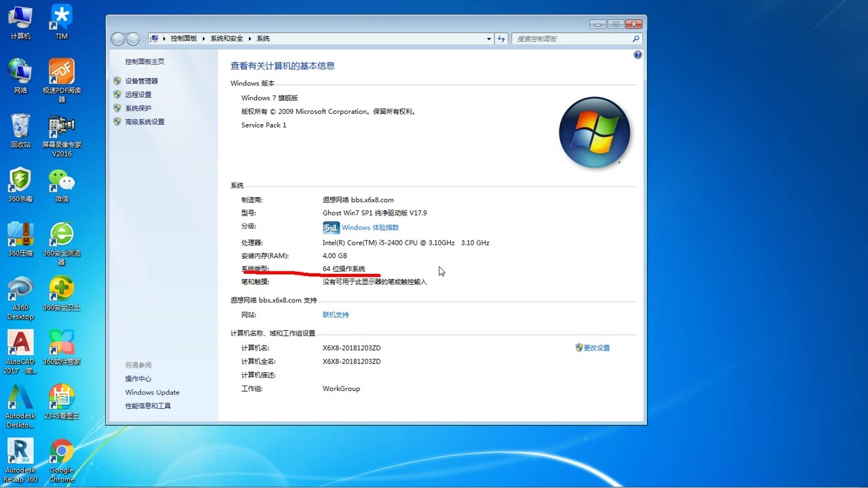
Task: Open A360 Desktop shortcut
Action: click(x=20, y=298)
